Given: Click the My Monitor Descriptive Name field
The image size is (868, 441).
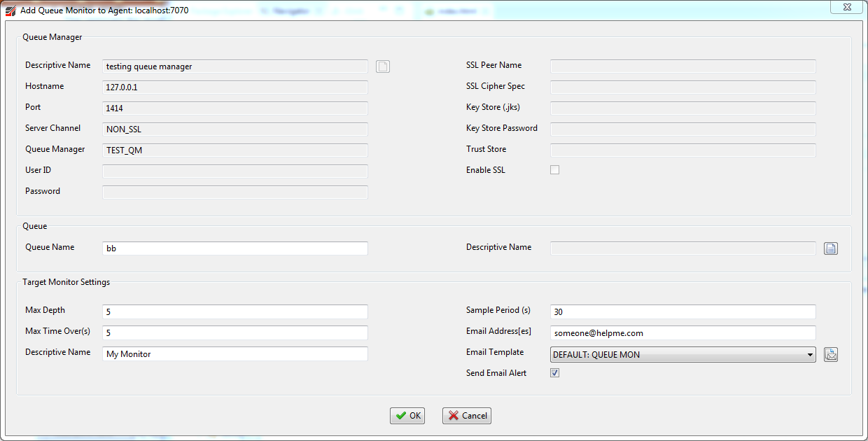Looking at the screenshot, I should 234,353.
